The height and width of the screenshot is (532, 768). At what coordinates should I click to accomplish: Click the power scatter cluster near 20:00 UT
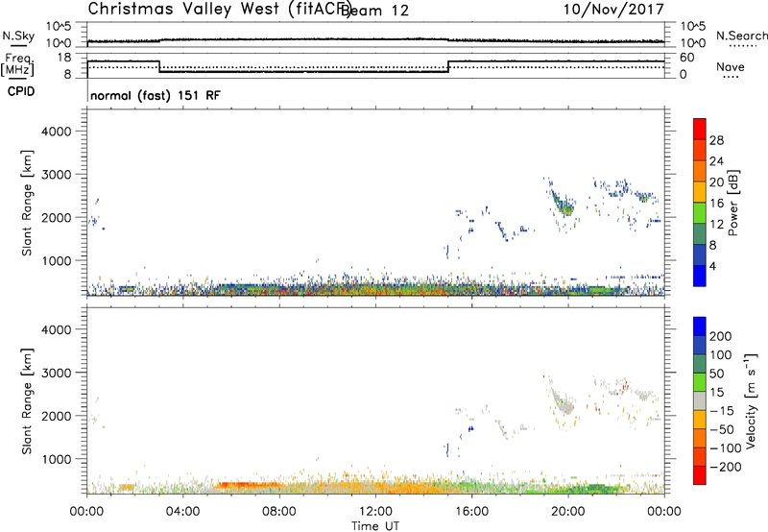[x=563, y=204]
